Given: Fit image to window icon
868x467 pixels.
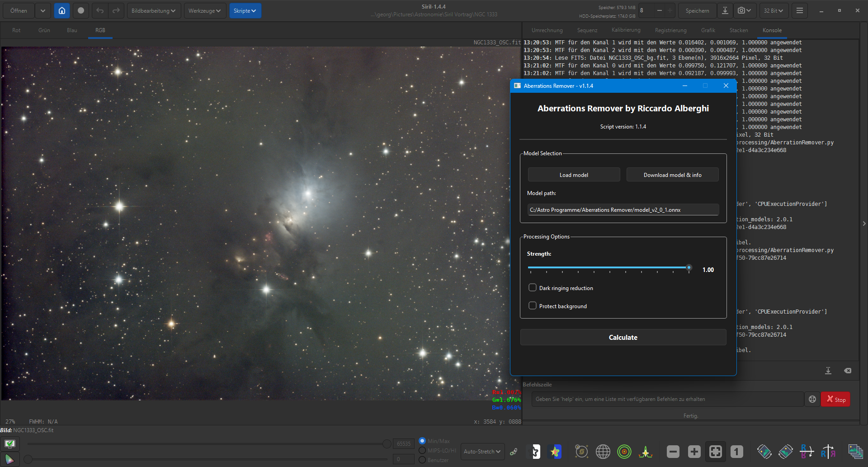Looking at the screenshot, I should click(716, 452).
